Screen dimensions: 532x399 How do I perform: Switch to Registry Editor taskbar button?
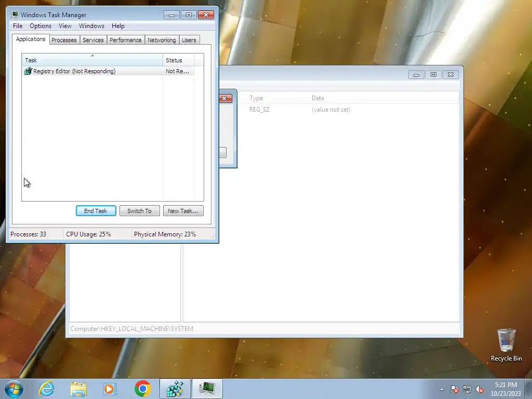tap(175, 389)
